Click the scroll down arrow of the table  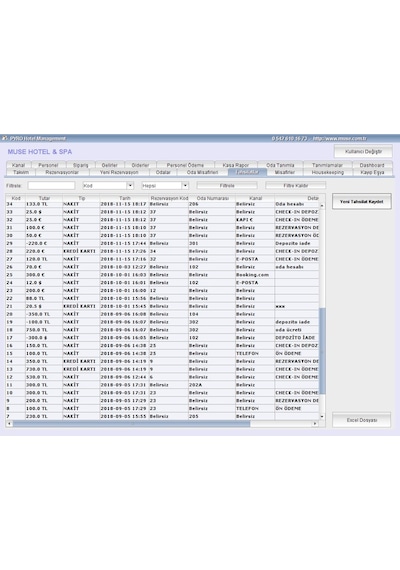tap(322, 416)
